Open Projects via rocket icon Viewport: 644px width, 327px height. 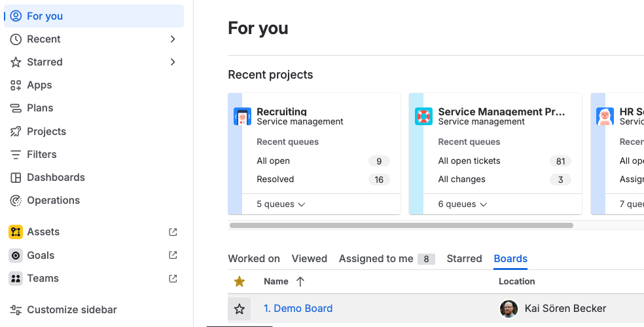[x=16, y=132]
